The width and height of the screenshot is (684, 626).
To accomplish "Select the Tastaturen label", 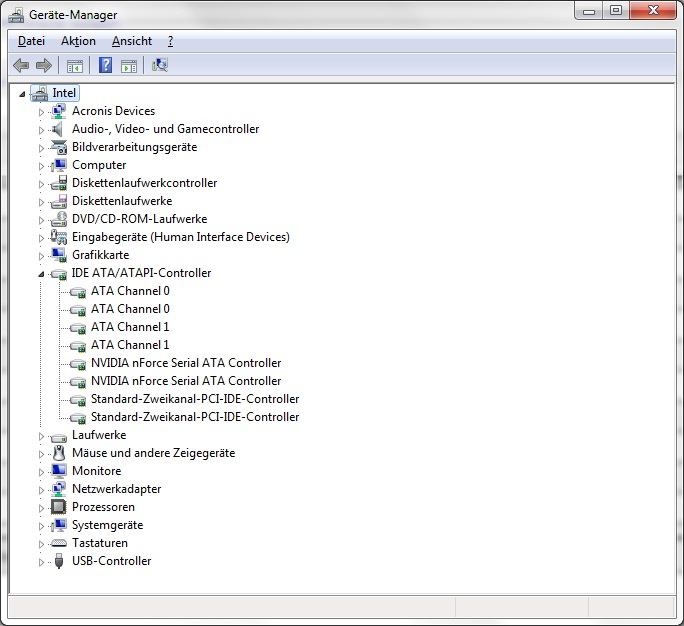I will 100,543.
